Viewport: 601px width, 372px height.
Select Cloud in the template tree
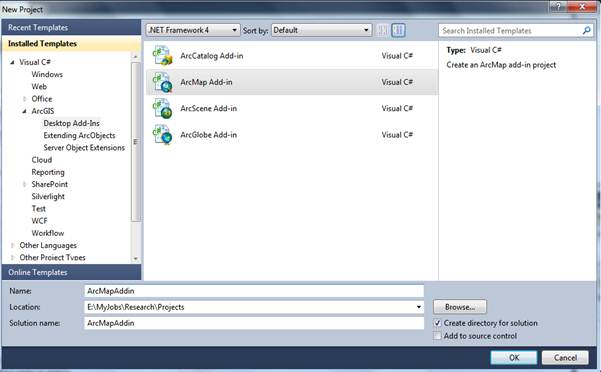tap(42, 160)
